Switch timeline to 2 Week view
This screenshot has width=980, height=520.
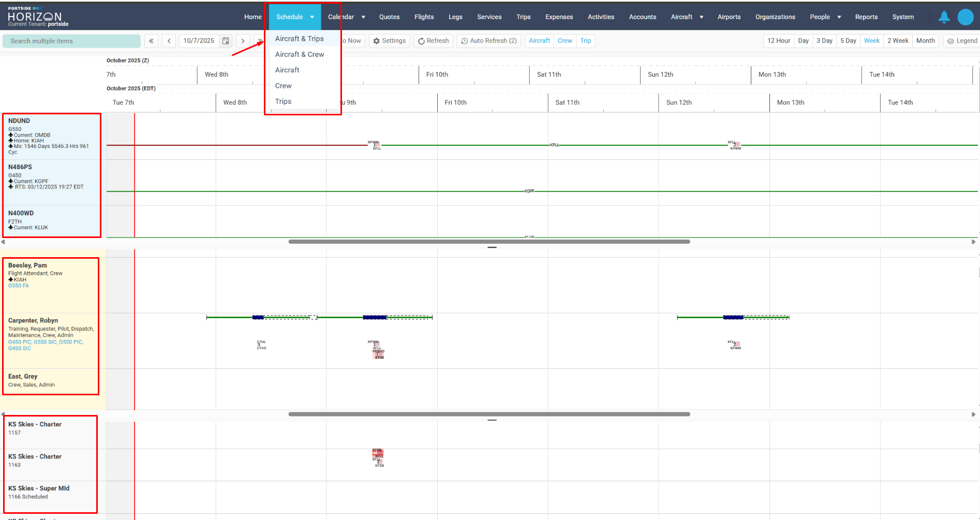[898, 41]
